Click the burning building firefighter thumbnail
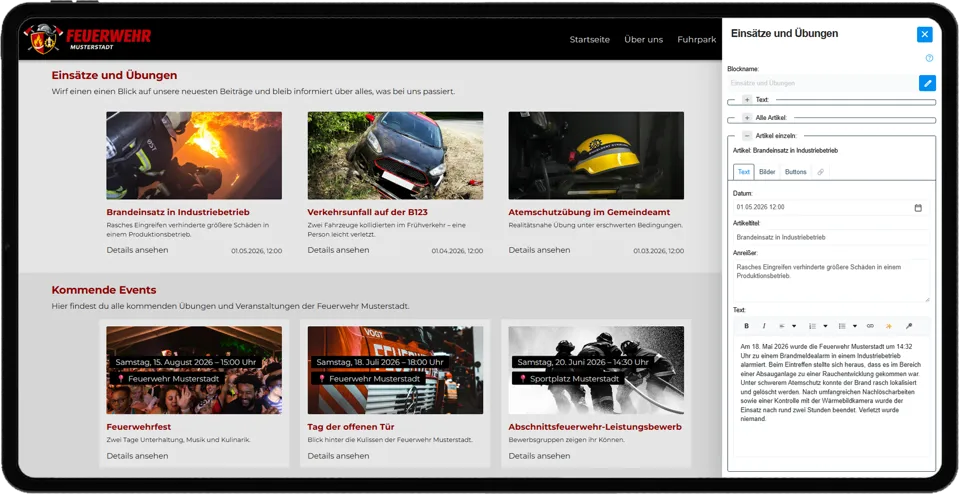Screen dimensions: 960x494 pos(194,155)
